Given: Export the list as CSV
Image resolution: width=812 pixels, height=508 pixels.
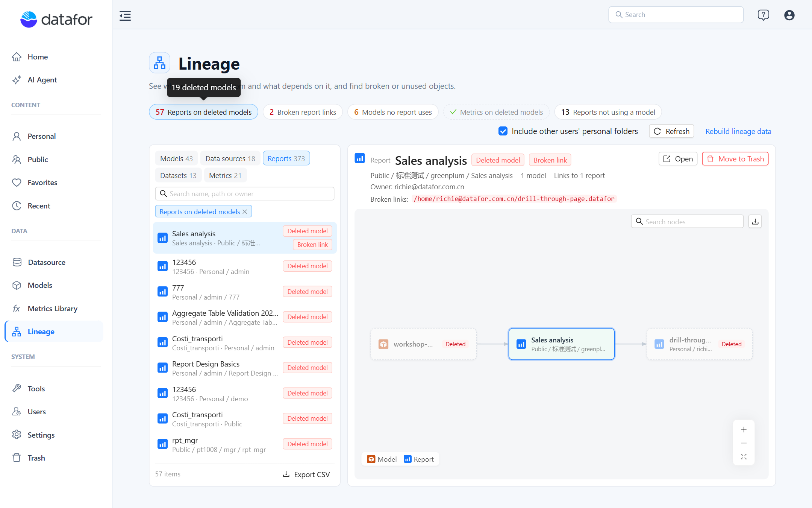Looking at the screenshot, I should tap(306, 475).
